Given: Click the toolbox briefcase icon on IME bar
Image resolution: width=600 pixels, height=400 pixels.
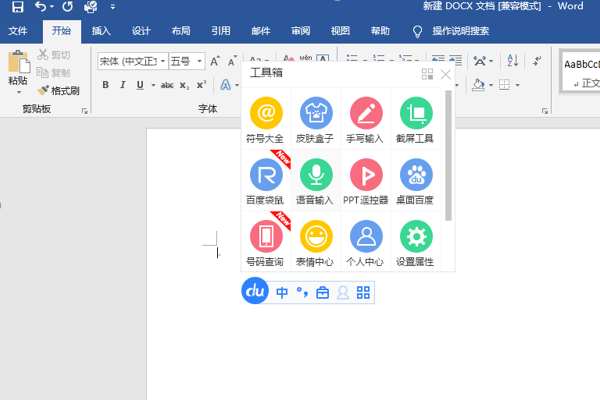Looking at the screenshot, I should pyautogui.click(x=323, y=293).
